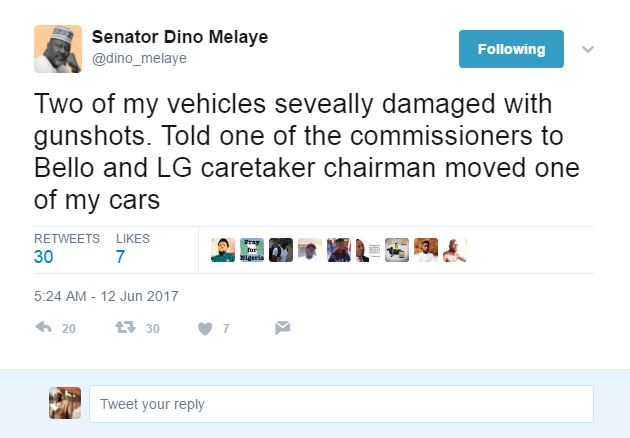Like the tweet with the heart icon
630x438 pixels.
pyautogui.click(x=205, y=328)
